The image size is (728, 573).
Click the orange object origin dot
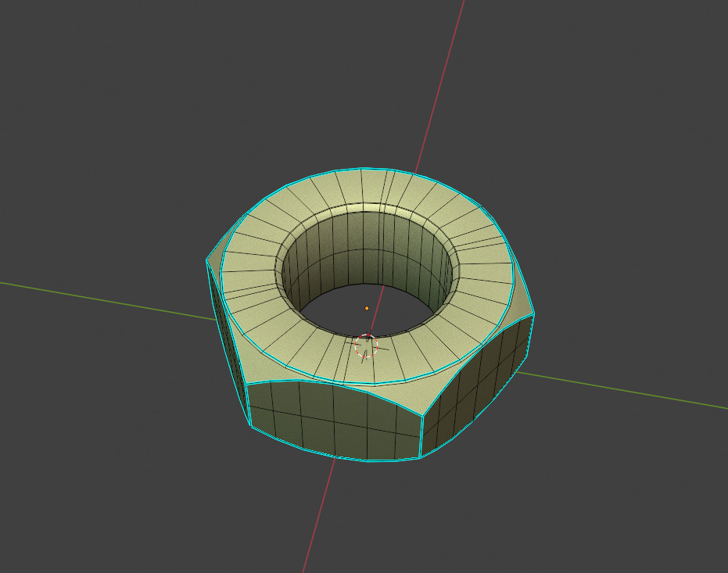tap(367, 308)
